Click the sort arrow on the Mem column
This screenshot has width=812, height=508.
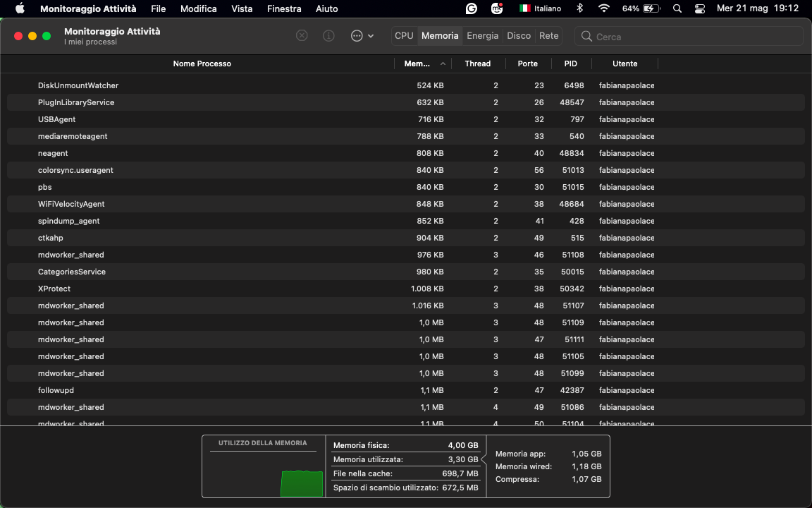pyautogui.click(x=443, y=63)
